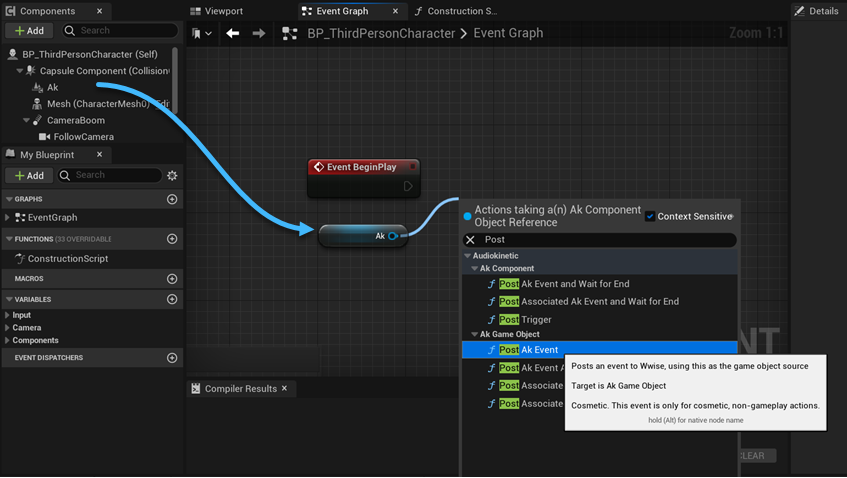Viewport: 847px width, 478px height.
Task: Click the Components panel search field
Action: tap(120, 31)
